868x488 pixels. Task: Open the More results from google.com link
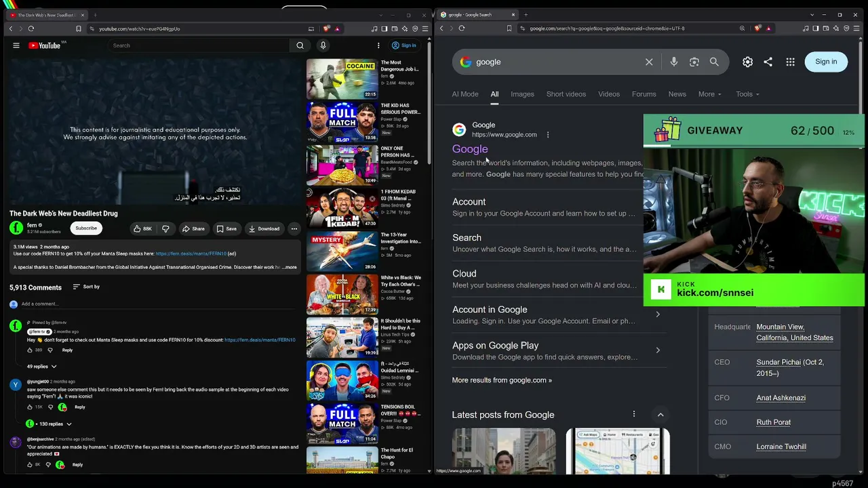tap(502, 380)
